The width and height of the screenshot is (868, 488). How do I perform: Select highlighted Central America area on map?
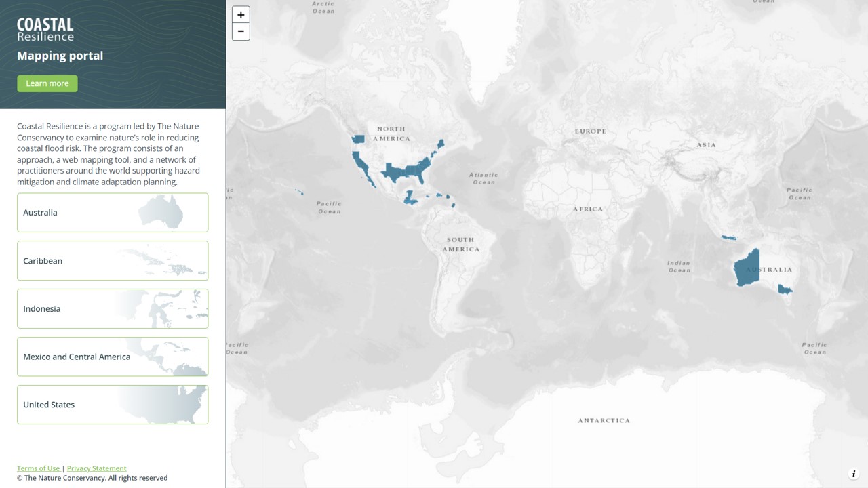(410, 198)
